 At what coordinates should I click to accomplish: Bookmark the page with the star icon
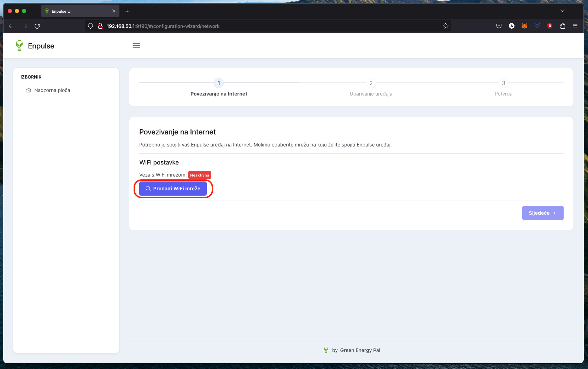[x=445, y=26]
